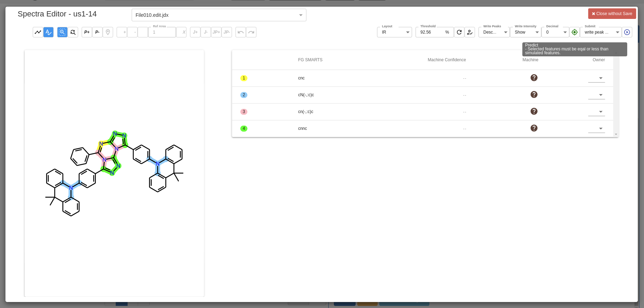Click the blue Submit play button
Viewport: 644px width, 308px height.
coord(627,32)
